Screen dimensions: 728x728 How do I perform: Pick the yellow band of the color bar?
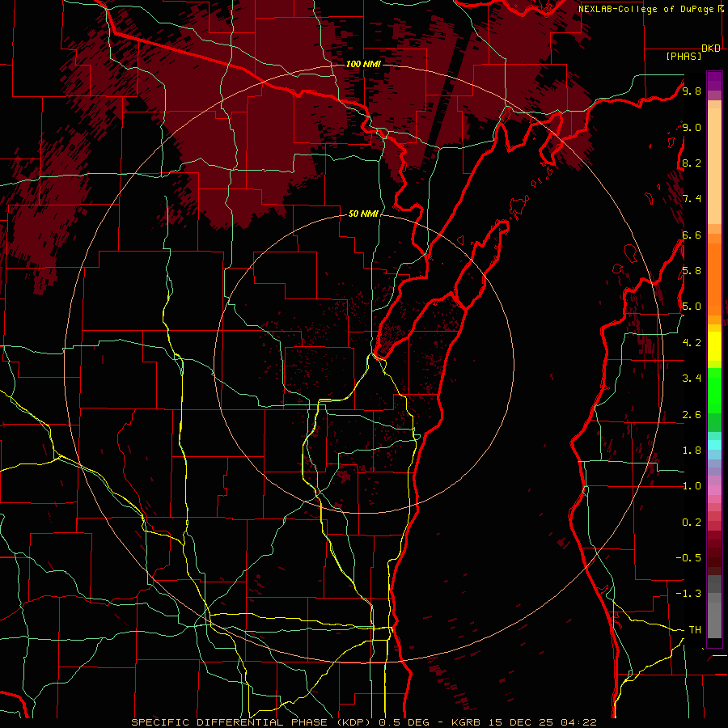(x=714, y=346)
